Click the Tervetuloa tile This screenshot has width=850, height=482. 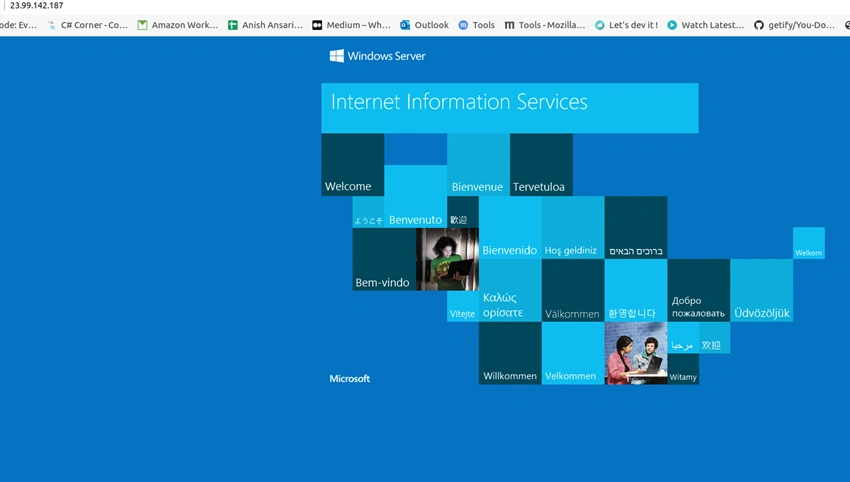pos(541,165)
